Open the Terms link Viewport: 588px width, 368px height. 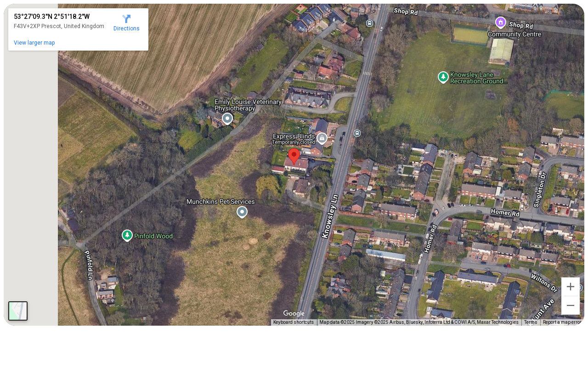(x=531, y=322)
